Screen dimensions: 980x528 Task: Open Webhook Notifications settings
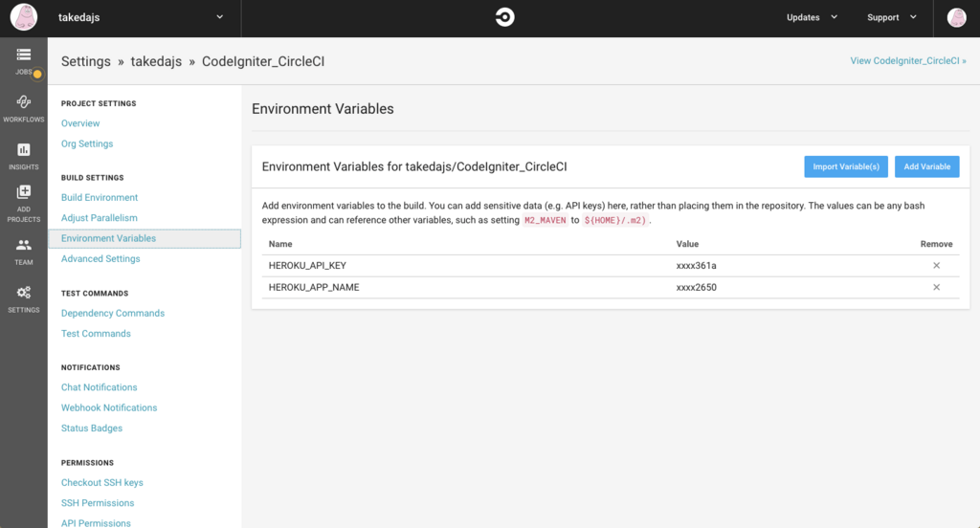click(x=109, y=408)
